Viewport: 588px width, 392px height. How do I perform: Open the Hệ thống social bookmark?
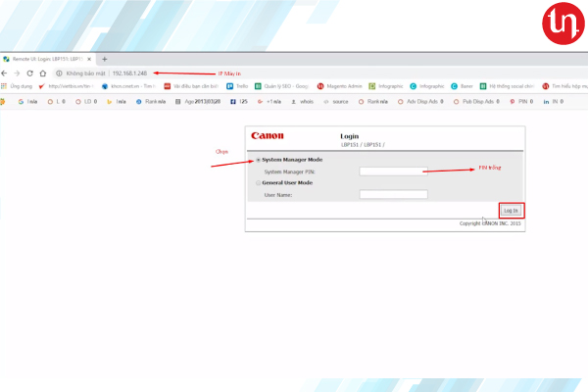507,86
